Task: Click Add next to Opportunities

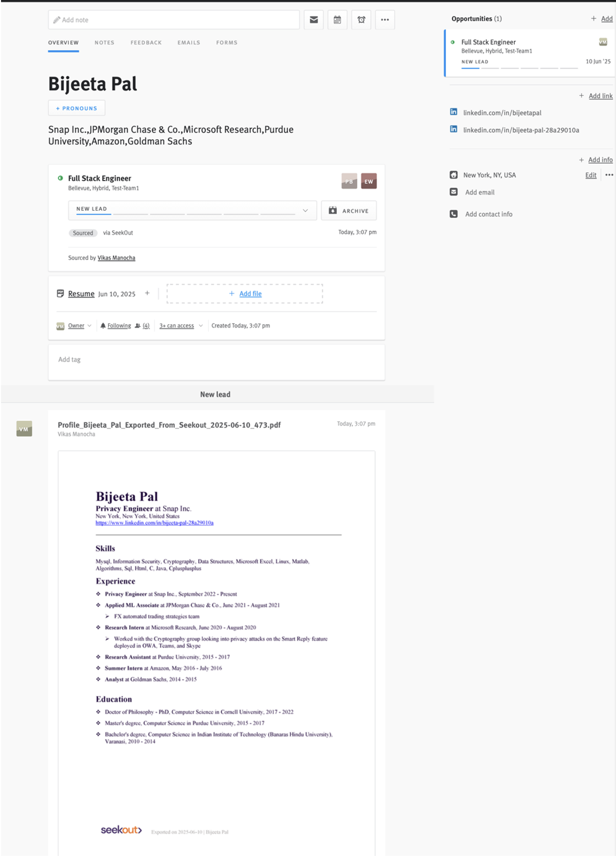Action: 607,19
